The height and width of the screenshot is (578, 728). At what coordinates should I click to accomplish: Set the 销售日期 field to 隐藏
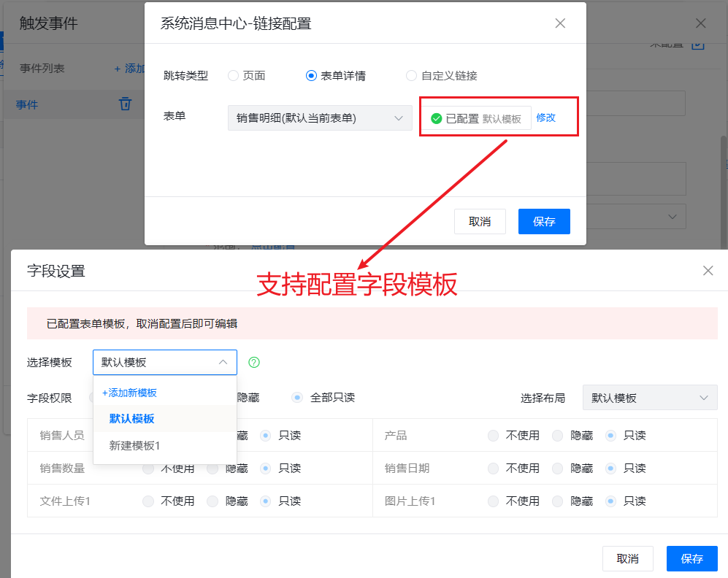(x=558, y=469)
